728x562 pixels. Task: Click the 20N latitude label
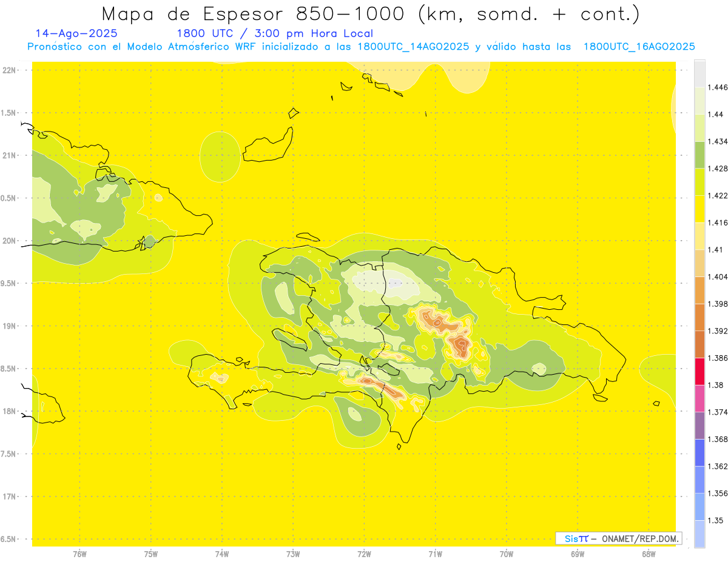(x=9, y=241)
